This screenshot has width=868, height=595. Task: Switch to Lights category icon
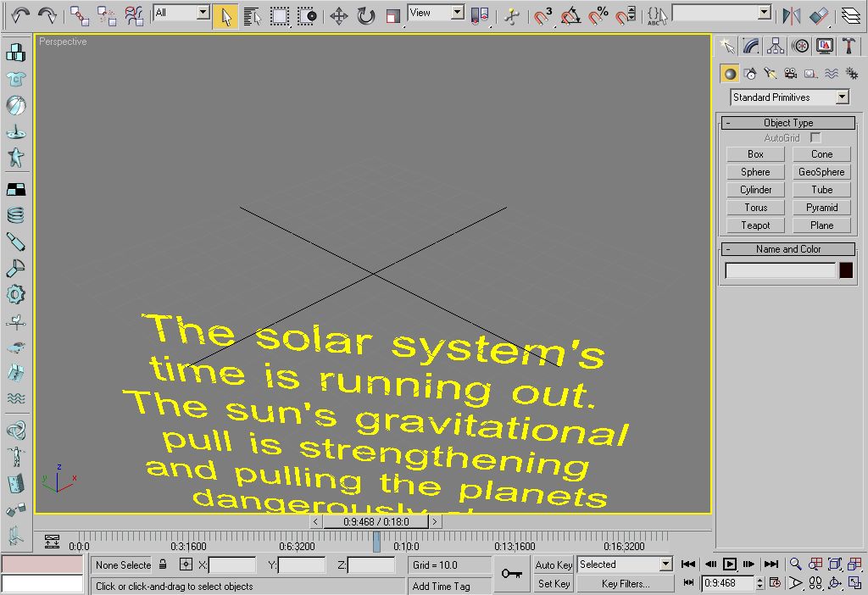770,74
